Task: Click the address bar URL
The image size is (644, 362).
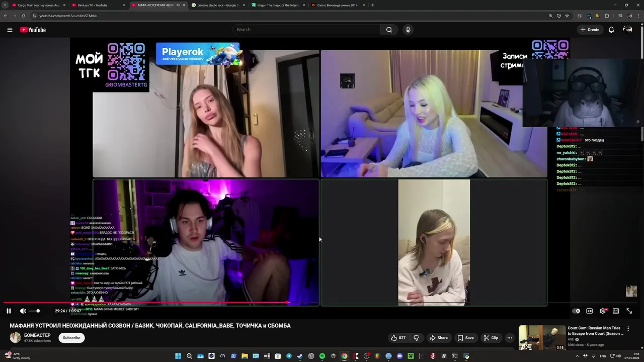Action: point(68,16)
